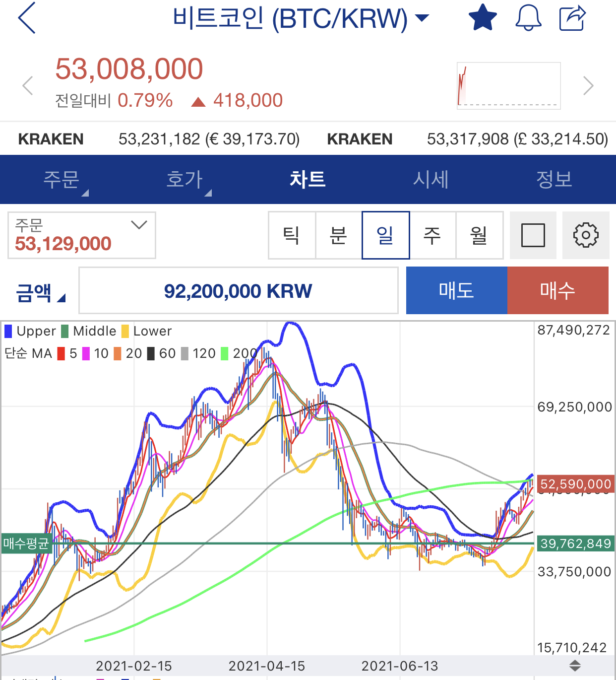Click the orange MA 20 swatch
This screenshot has height=680, width=616.
118,353
